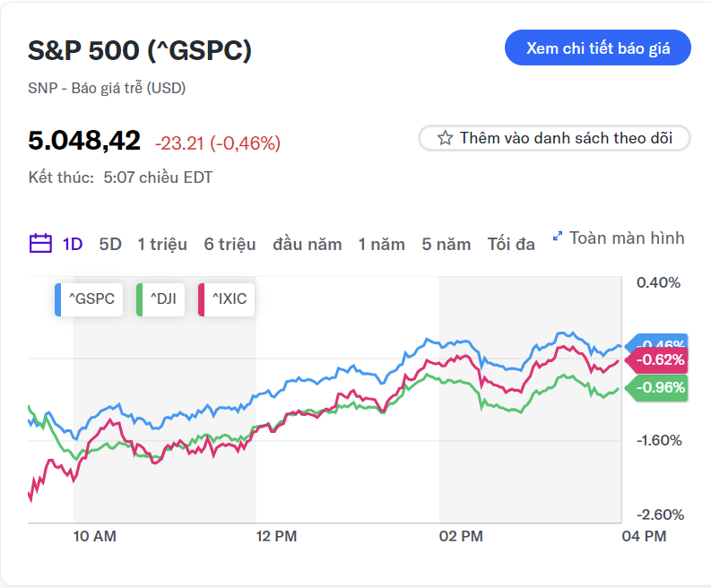The height and width of the screenshot is (588, 711).
Task: Open "Xem chi tiết báo giá" button
Action: point(598,48)
